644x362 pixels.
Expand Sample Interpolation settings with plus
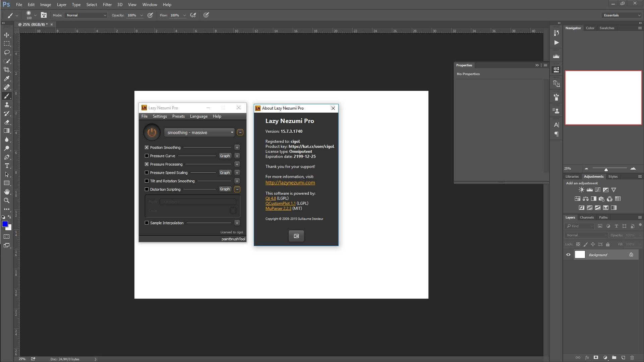pos(237,223)
